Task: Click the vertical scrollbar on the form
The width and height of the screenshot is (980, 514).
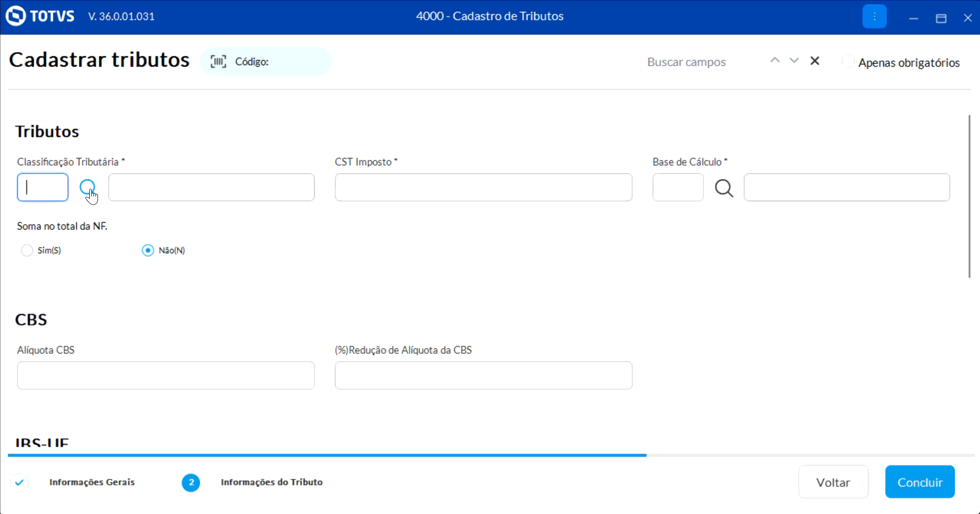Action: 969,196
